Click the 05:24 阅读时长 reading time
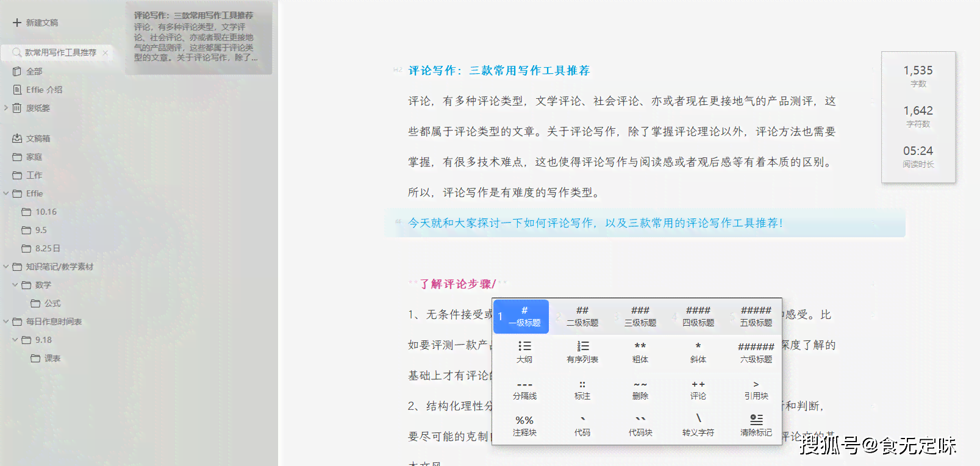Image resolution: width=980 pixels, height=466 pixels. (x=918, y=156)
